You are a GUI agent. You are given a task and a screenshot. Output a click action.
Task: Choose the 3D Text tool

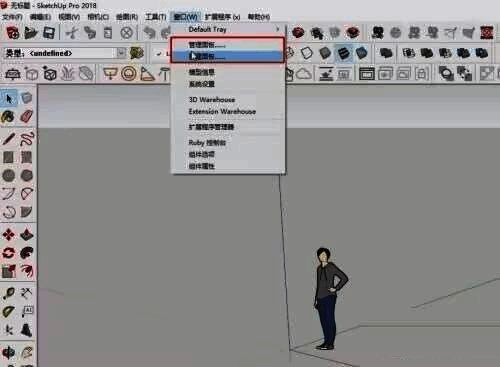[27, 330]
